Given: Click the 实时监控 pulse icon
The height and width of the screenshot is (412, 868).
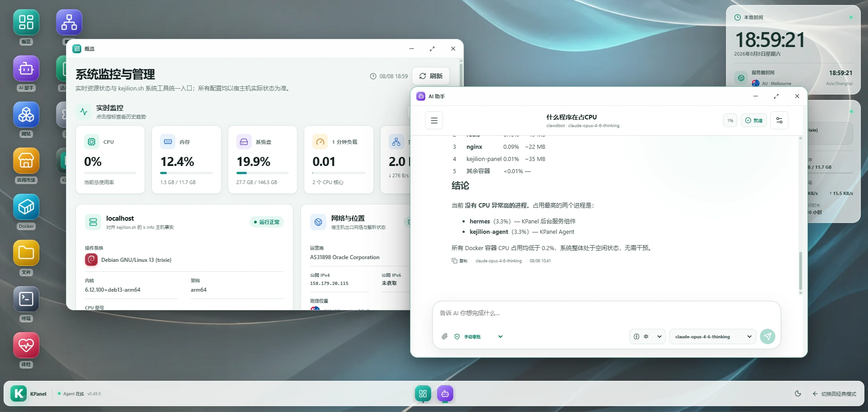Looking at the screenshot, I should tap(84, 112).
